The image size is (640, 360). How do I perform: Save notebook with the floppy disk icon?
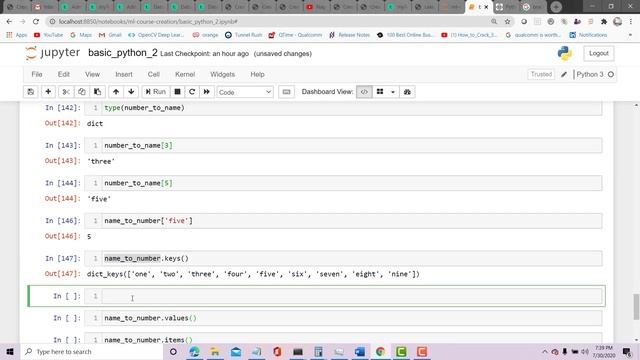(x=31, y=92)
